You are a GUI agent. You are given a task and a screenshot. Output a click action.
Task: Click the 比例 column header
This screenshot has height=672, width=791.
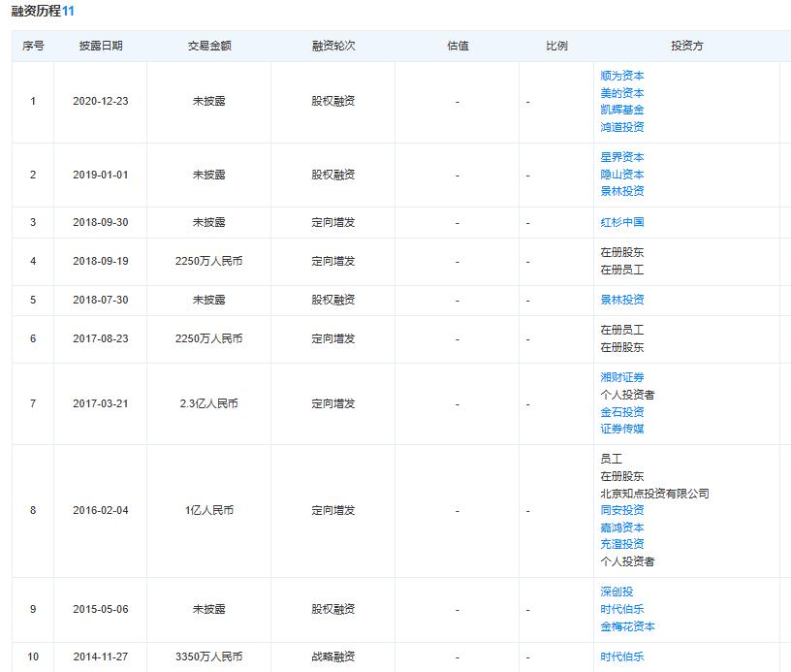557,46
